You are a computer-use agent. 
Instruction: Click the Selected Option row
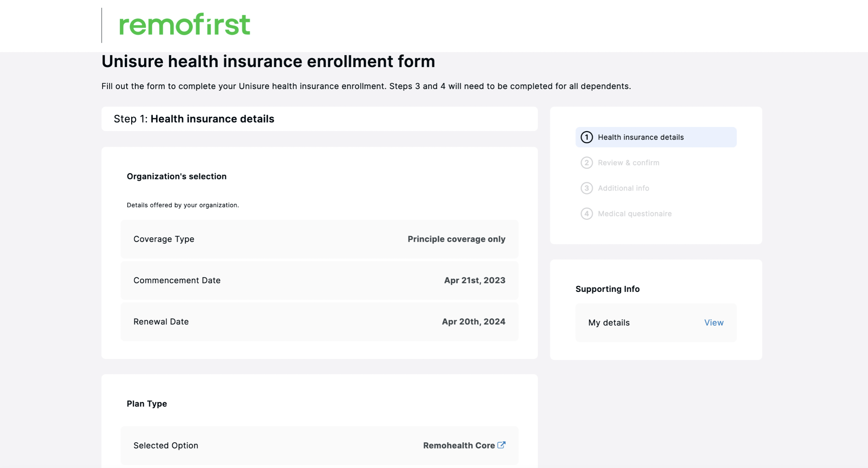point(319,445)
